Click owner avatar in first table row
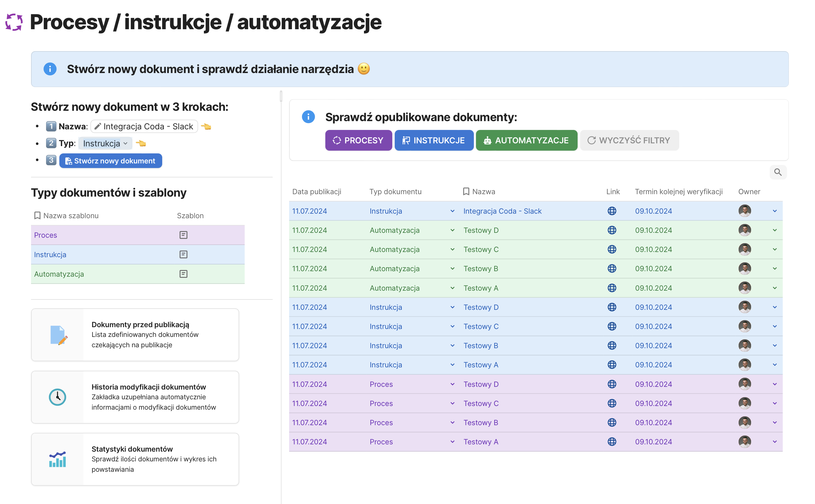Screen dimensions: 815x504 point(744,211)
